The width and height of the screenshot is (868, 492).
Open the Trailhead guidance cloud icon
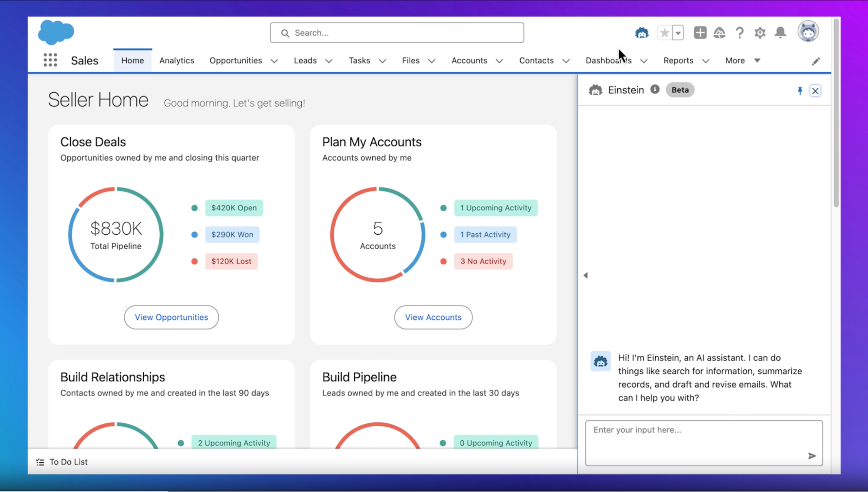pos(719,33)
